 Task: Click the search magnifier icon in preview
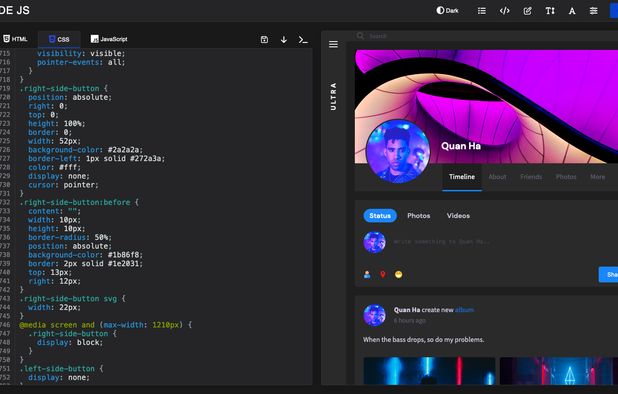click(360, 36)
